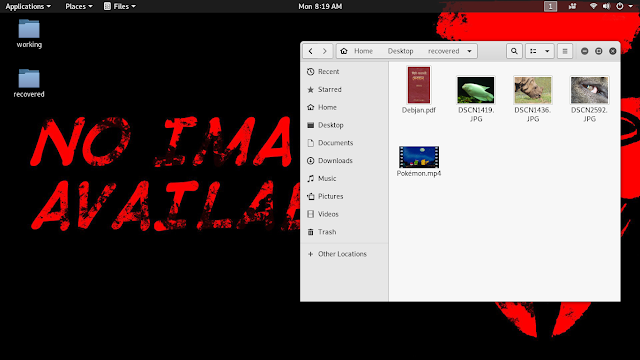This screenshot has height=360, width=640.
Task: Select the DSCN1419.JPG fish image
Action: (476, 90)
